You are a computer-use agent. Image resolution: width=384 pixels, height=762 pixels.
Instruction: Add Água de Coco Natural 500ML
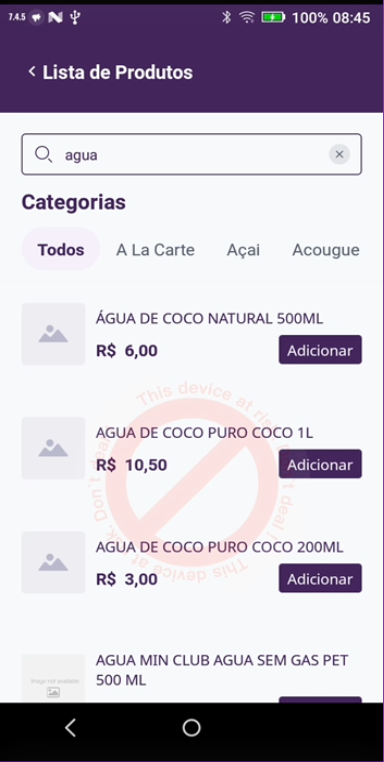click(x=320, y=350)
